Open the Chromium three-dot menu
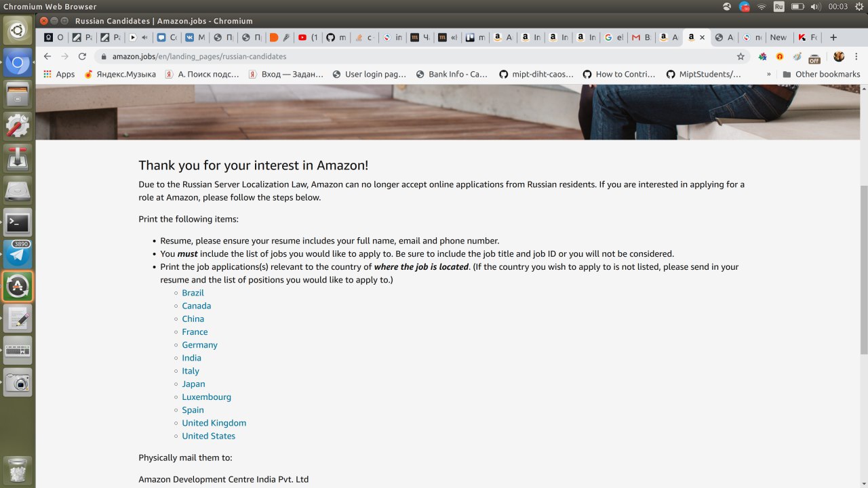 856,56
